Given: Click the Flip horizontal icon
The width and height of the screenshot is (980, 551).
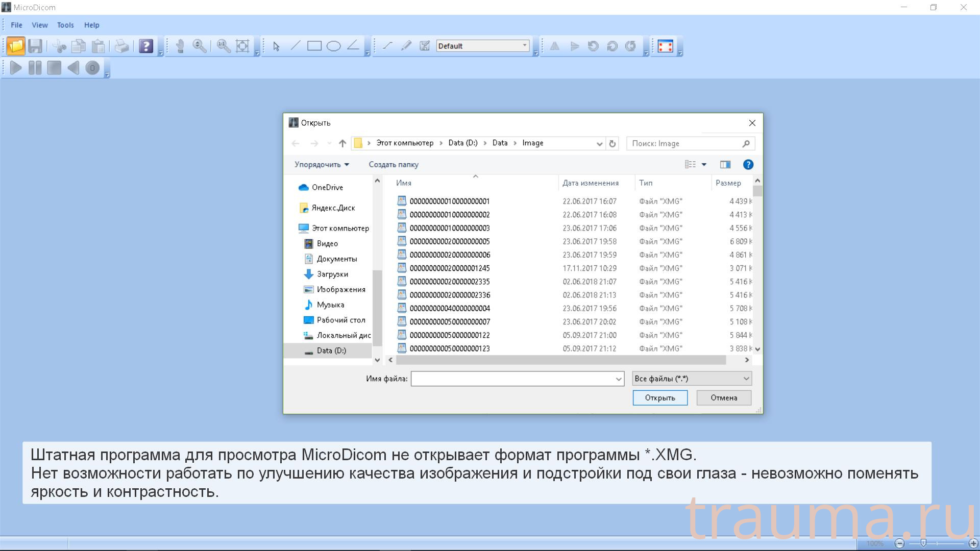Looking at the screenshot, I should [x=554, y=46].
